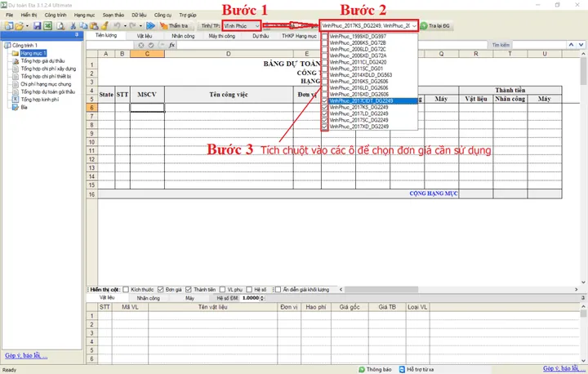Click the Hỗ trợ từ xa status bar icon
The height and width of the screenshot is (374, 588).
(x=402, y=369)
